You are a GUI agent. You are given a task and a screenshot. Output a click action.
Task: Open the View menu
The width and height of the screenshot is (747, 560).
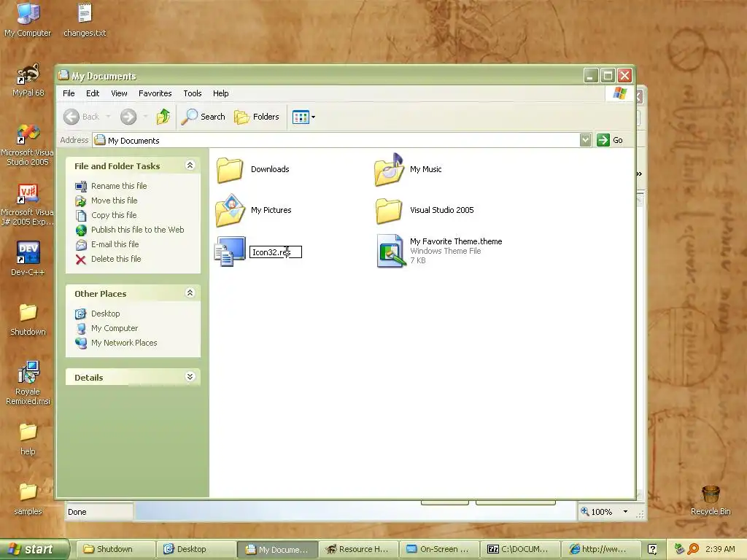[119, 93]
